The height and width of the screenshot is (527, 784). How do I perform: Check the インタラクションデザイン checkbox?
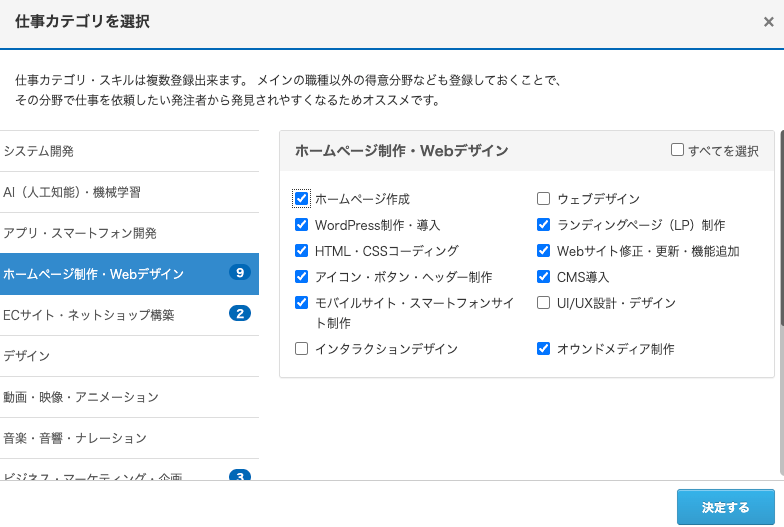point(302,349)
